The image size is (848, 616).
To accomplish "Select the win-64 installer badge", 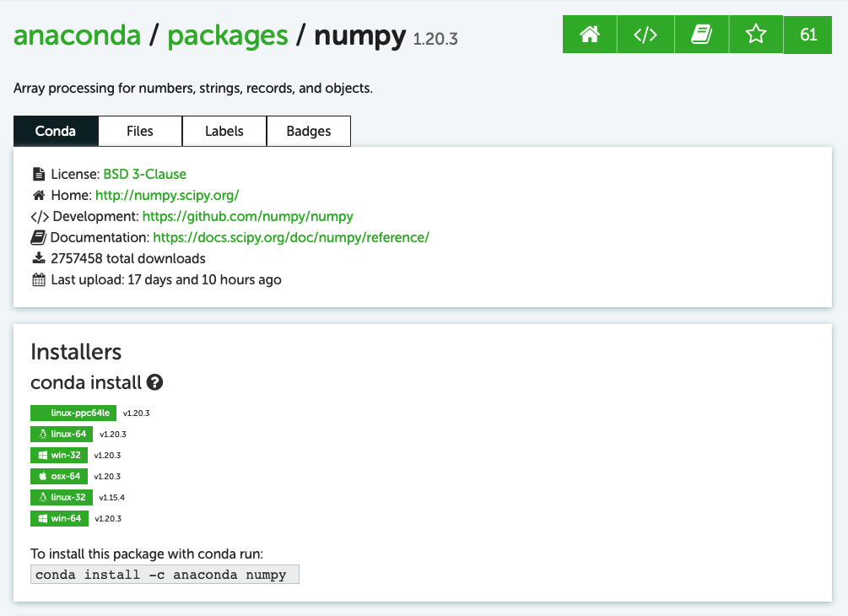I will point(60,518).
